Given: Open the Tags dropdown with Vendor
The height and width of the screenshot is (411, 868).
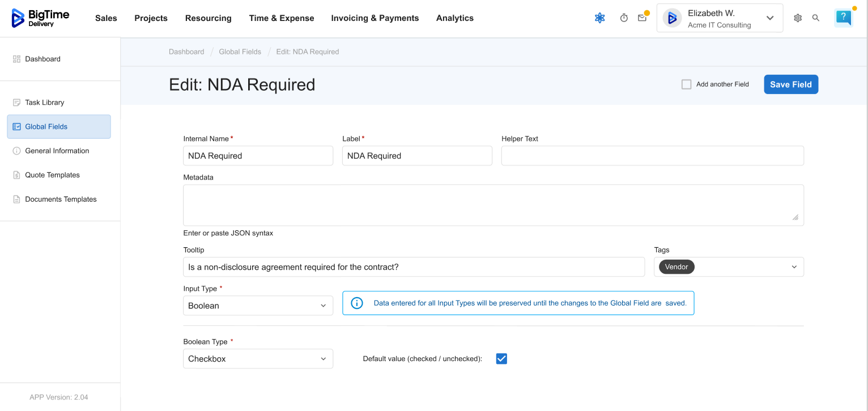Looking at the screenshot, I should tap(729, 267).
